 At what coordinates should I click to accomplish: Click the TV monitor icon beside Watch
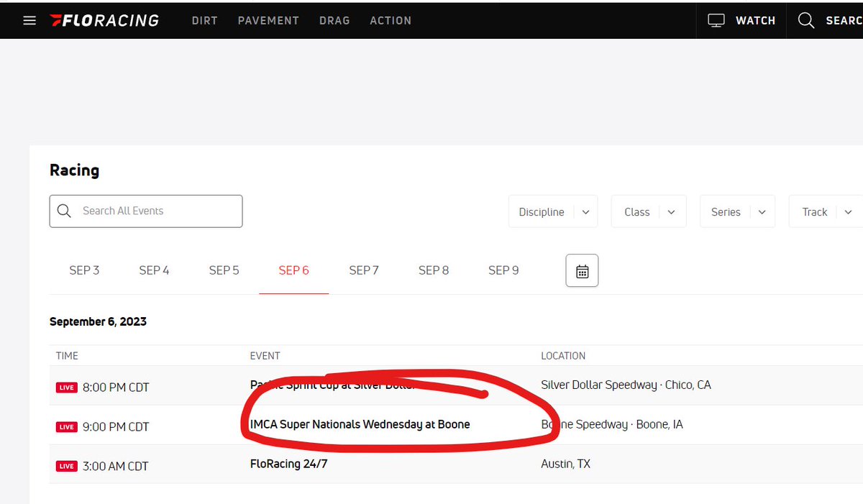coord(716,20)
